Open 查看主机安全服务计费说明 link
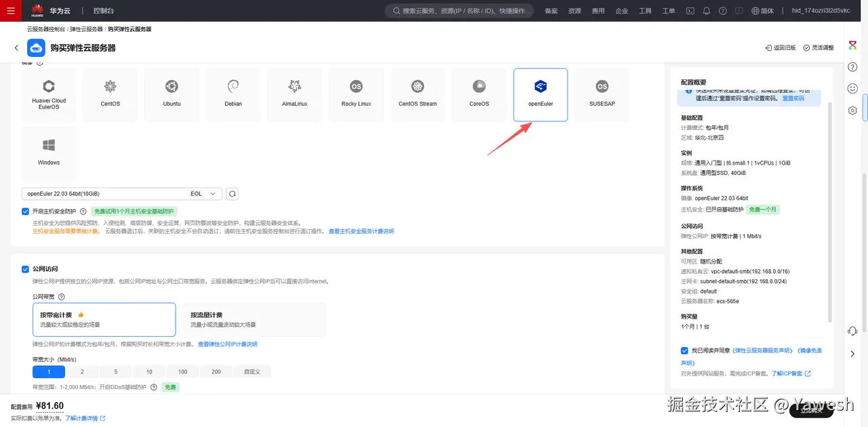The height and width of the screenshot is (427, 868). click(361, 231)
